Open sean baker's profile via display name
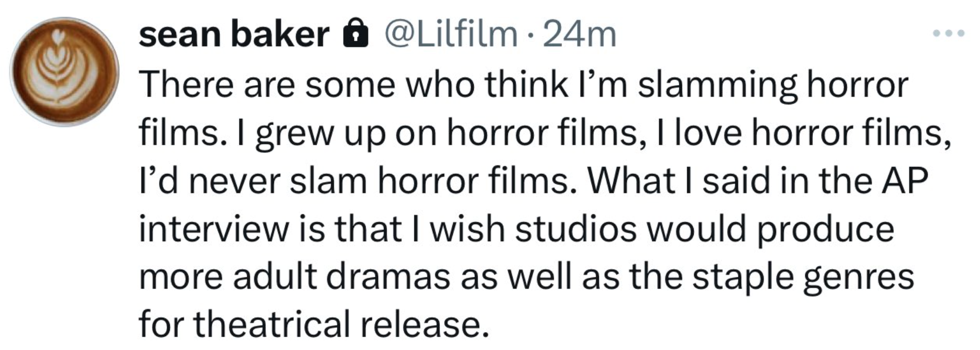 pos(234,34)
